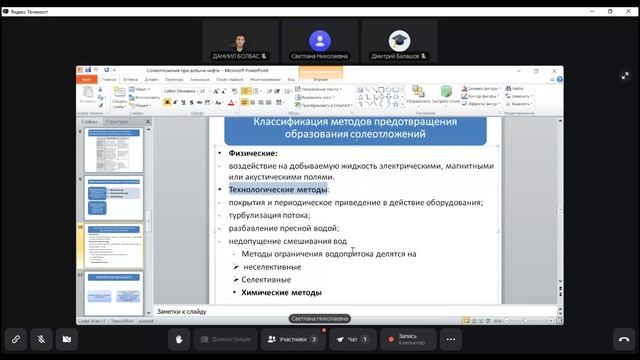Screen dimensions: 640x360
Task: Open the line spacing dropdown
Action: pos(287,91)
